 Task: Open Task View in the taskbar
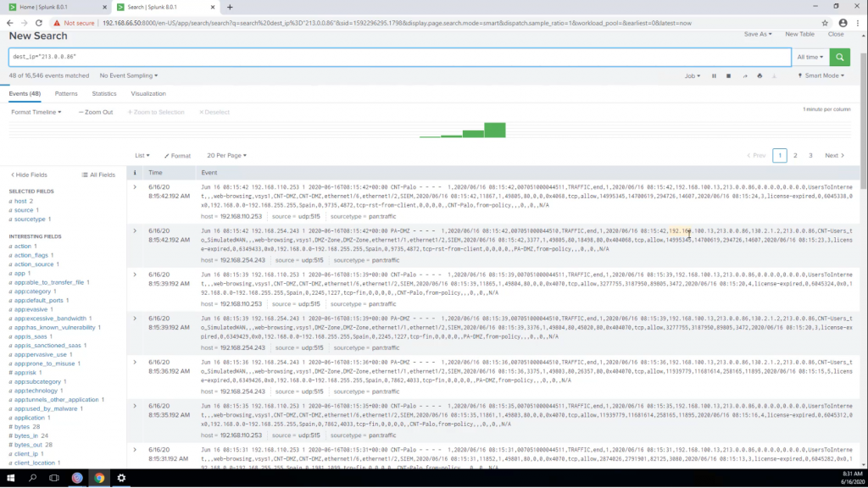coord(54,478)
